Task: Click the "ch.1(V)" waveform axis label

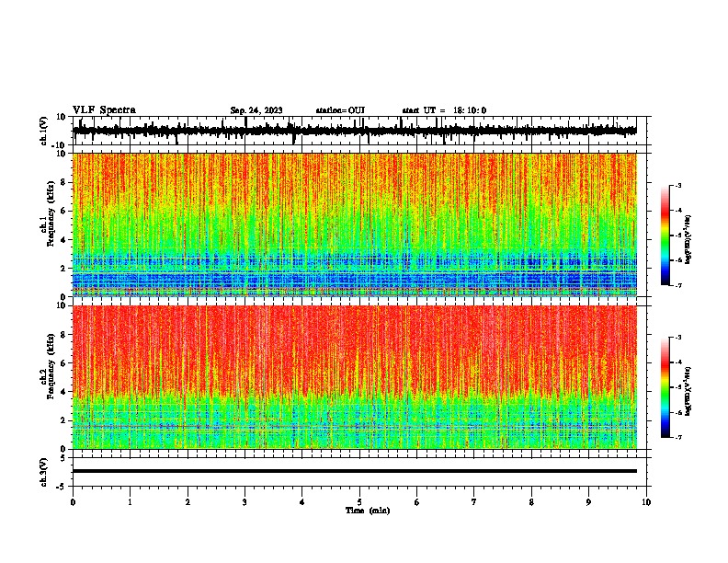Action: 44,131
